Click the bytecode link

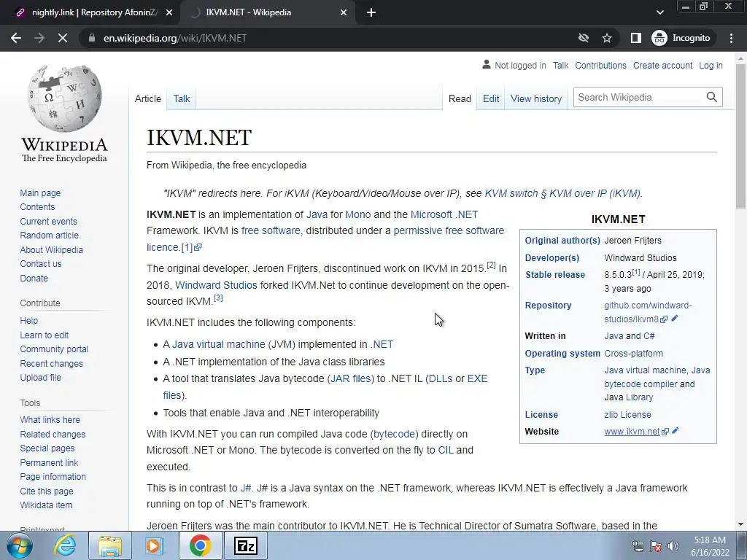click(x=394, y=435)
